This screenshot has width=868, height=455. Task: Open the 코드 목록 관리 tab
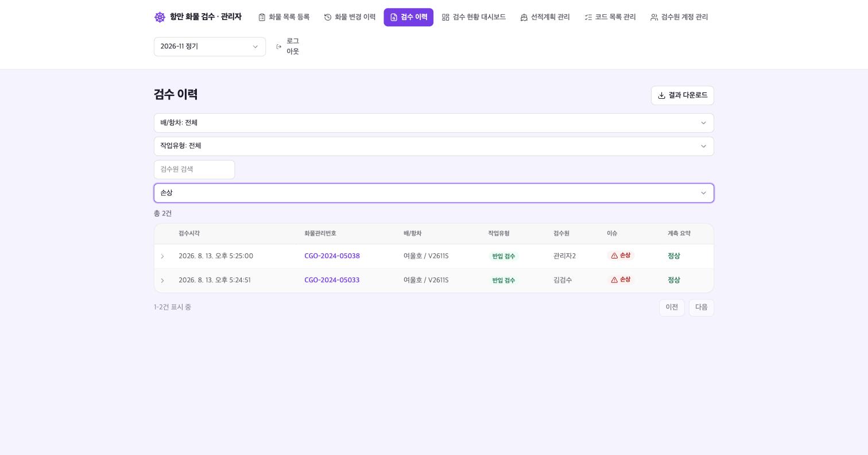pos(610,17)
